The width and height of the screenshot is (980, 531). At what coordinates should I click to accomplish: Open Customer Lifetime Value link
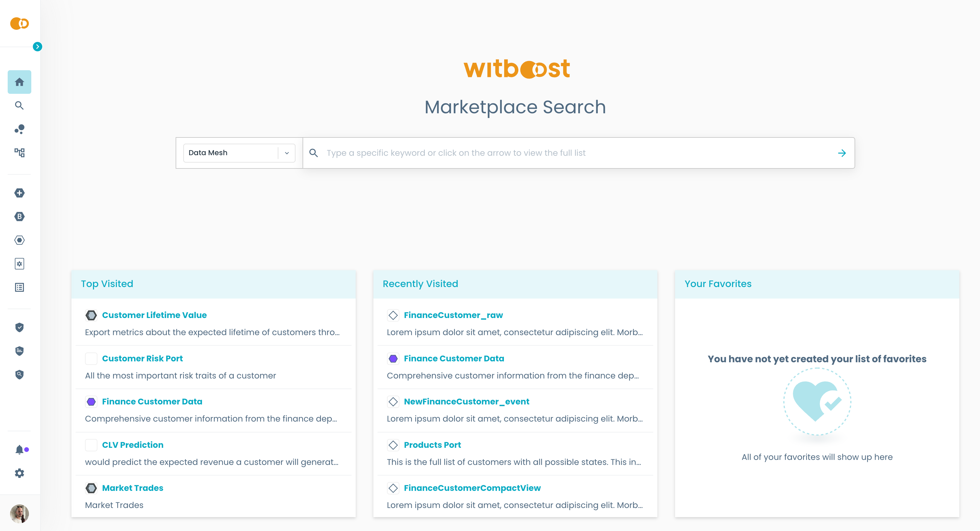pyautogui.click(x=154, y=315)
